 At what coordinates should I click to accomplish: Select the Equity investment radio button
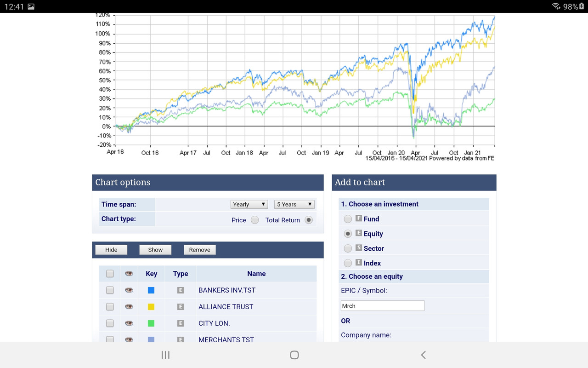click(x=348, y=234)
